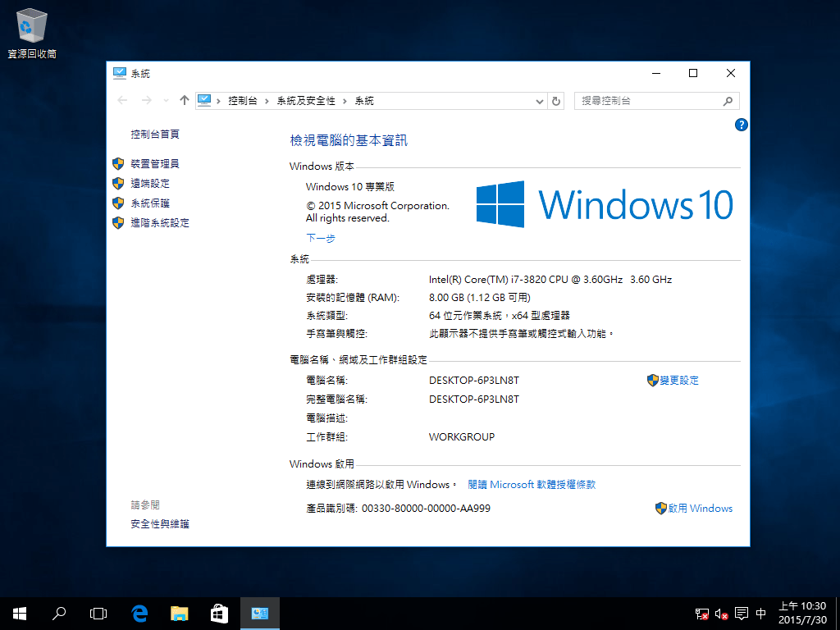Open 遠端設定 link
Viewport: 840px width, 630px height.
click(x=150, y=183)
